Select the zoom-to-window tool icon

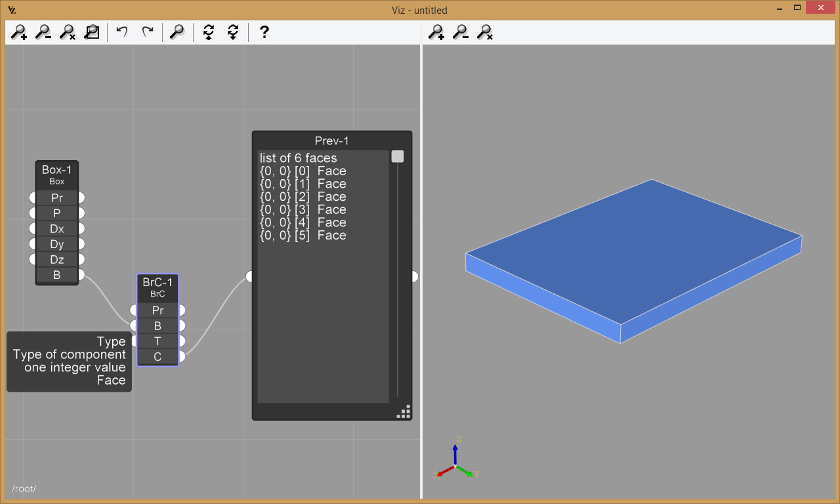click(92, 32)
